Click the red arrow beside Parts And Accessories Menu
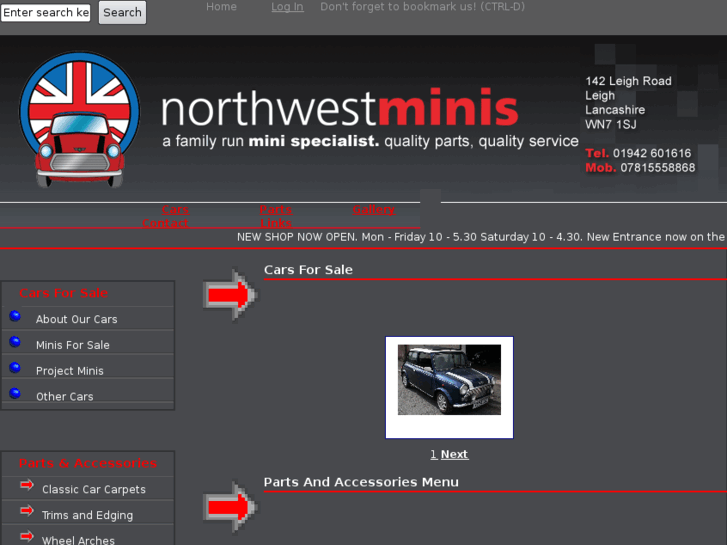The width and height of the screenshot is (727, 545). [x=230, y=507]
